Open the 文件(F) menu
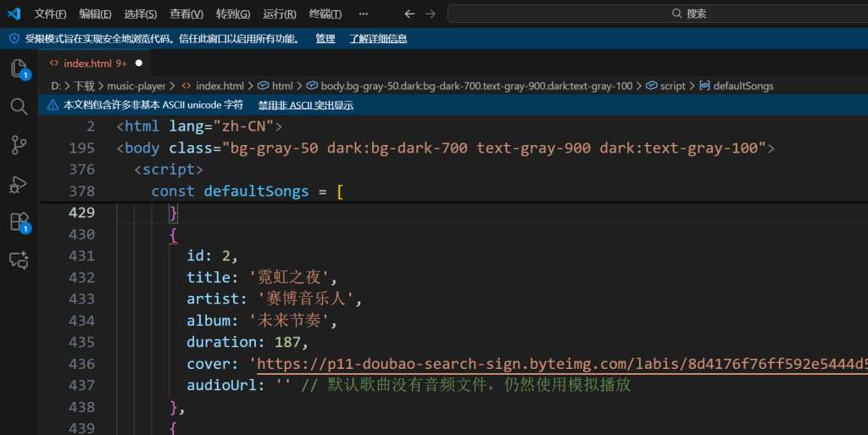This screenshot has height=435, width=868. coord(50,14)
